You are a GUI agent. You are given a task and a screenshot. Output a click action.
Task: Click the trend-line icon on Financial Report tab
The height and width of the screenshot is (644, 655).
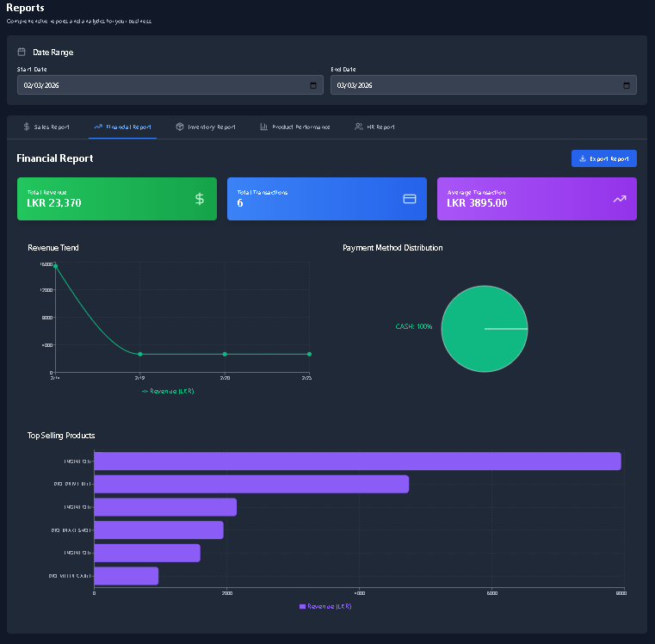click(x=98, y=127)
